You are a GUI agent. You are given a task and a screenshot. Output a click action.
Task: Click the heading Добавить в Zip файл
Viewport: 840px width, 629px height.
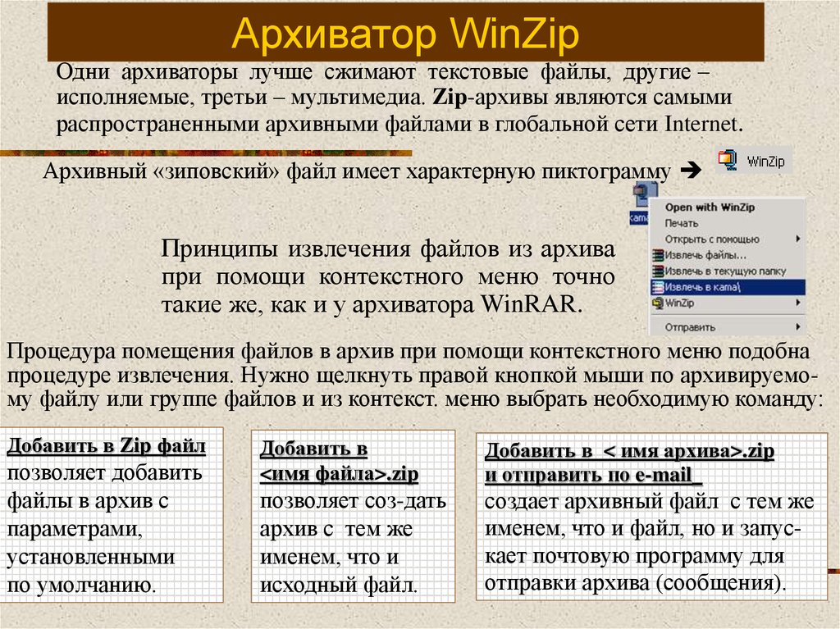pyautogui.click(x=106, y=445)
